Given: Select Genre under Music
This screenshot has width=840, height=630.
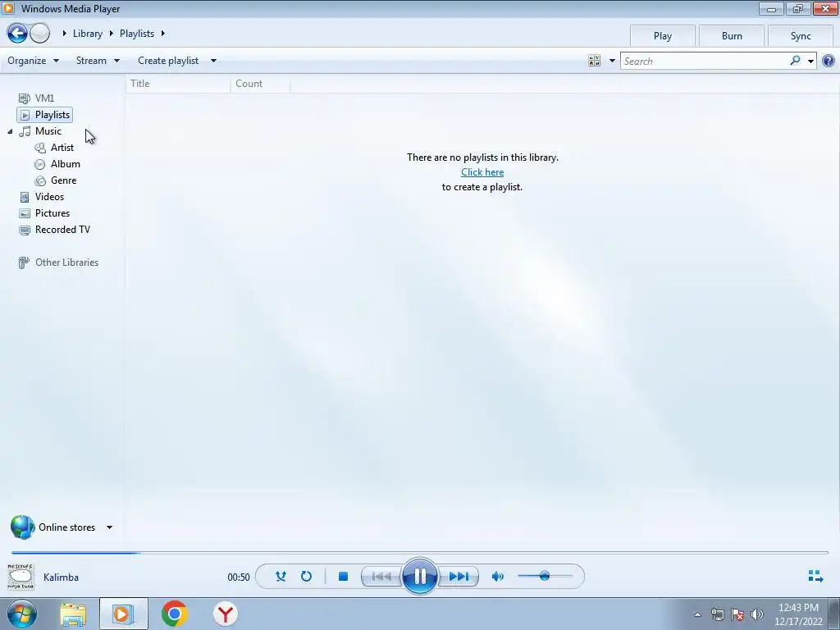Looking at the screenshot, I should (x=55, y=180).
